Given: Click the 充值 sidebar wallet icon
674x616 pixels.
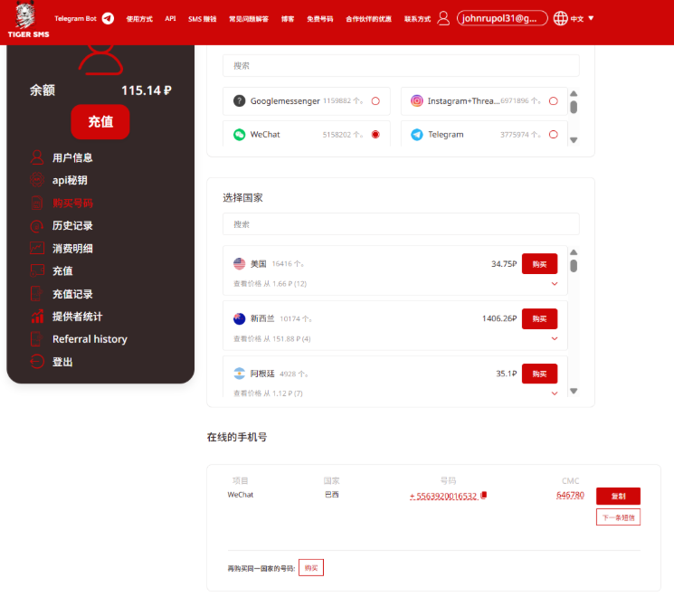Looking at the screenshot, I should pyautogui.click(x=37, y=270).
